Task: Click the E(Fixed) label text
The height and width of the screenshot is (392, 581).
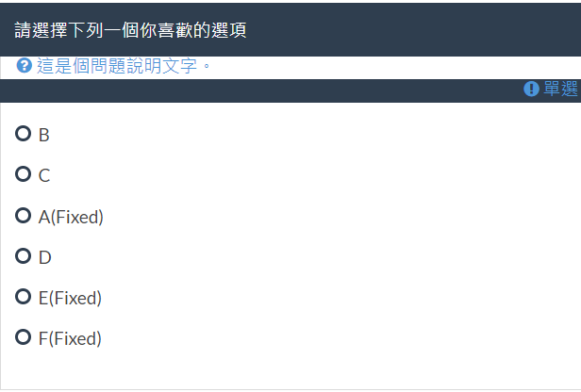Action: 70,299
